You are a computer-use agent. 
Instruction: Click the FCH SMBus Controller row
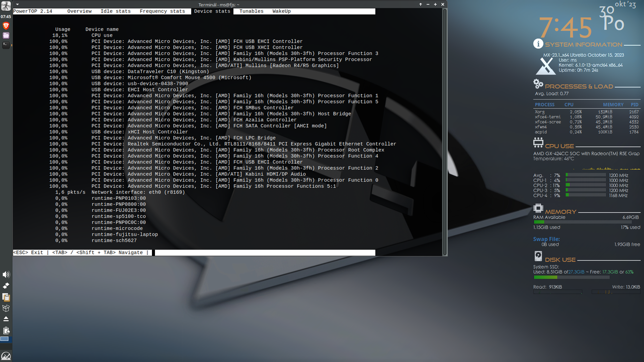[172, 108]
